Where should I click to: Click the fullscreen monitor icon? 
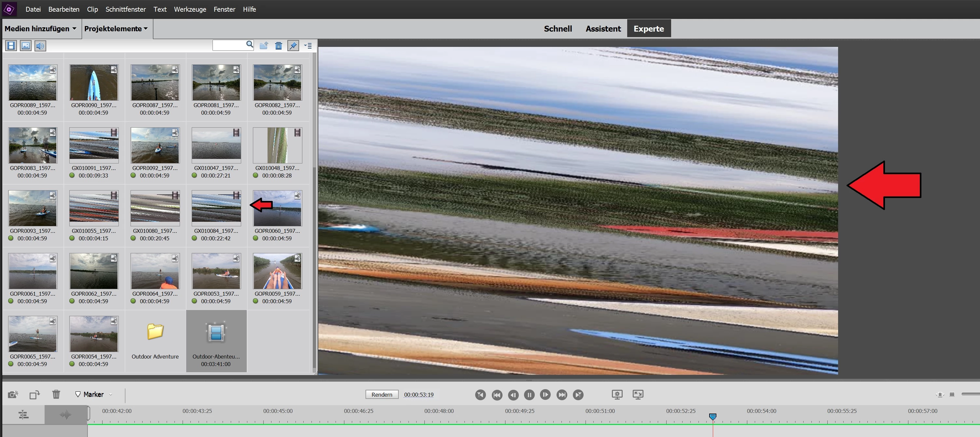click(638, 394)
